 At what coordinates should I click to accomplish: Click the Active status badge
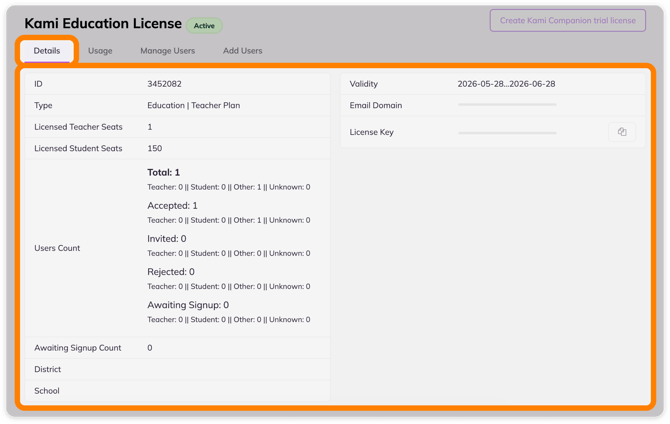[x=204, y=26]
